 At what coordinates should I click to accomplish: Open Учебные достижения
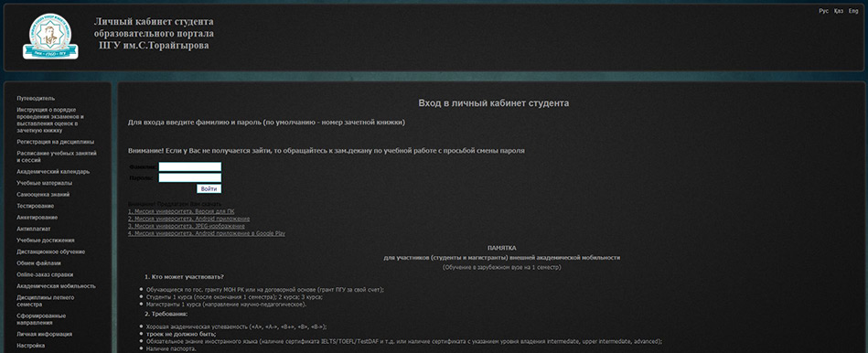(46, 241)
